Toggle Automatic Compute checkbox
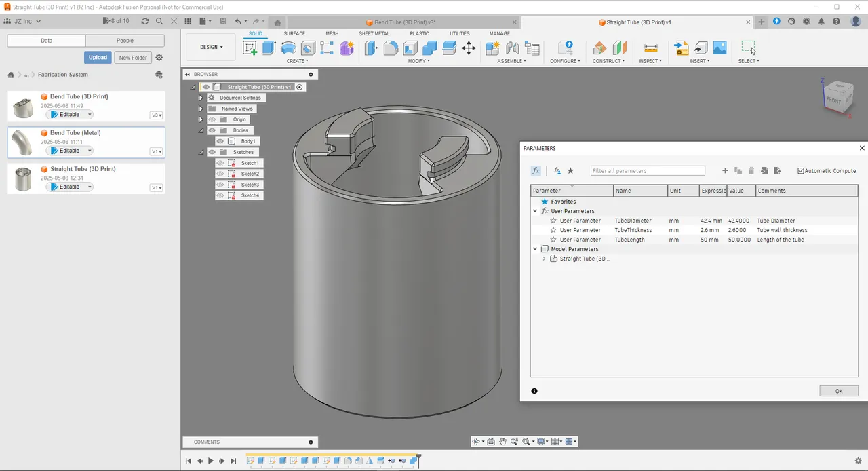Viewport: 868px width, 471px height. pyautogui.click(x=801, y=171)
